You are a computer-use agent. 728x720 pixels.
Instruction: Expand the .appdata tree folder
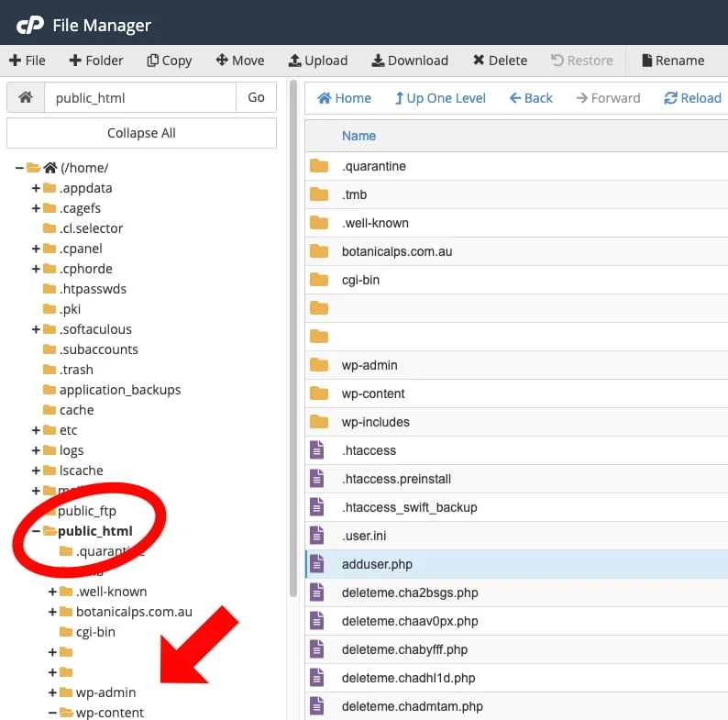(x=36, y=188)
